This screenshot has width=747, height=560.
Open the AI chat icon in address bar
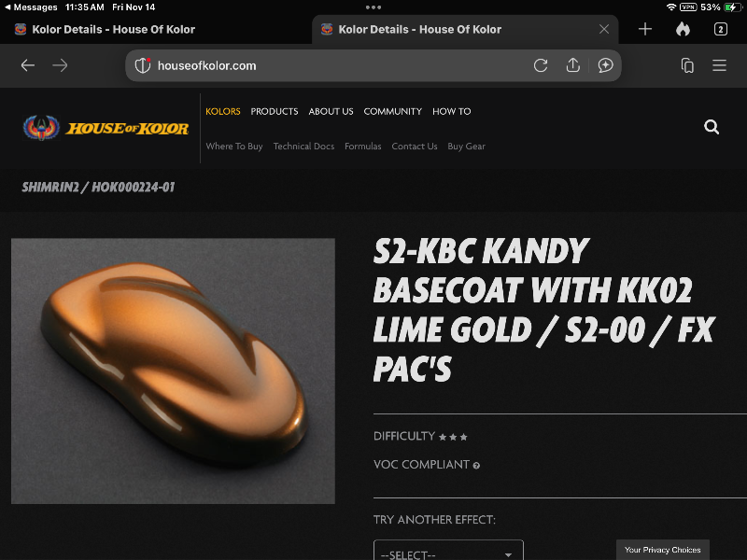click(605, 65)
